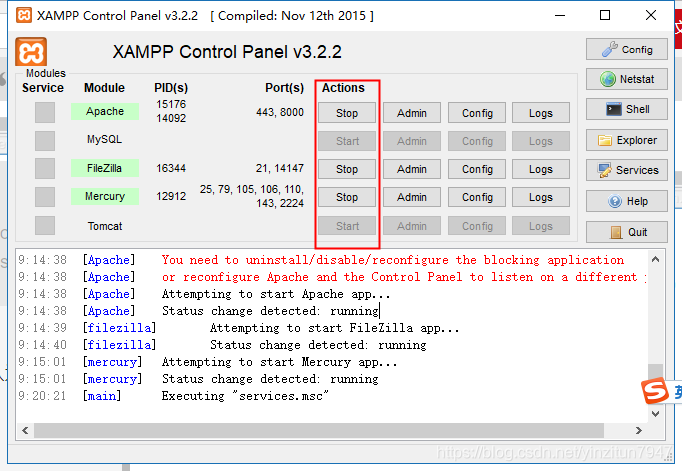Screen dimensions: 682x471
Task: Toggle MySQL service install checkbox
Action: (x=45, y=141)
